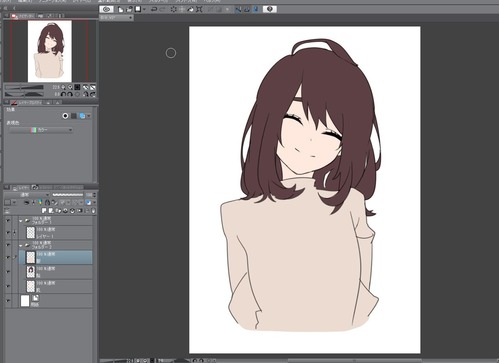The image size is (499, 363).
Task: Create a new layer folder
Action: click(x=58, y=211)
